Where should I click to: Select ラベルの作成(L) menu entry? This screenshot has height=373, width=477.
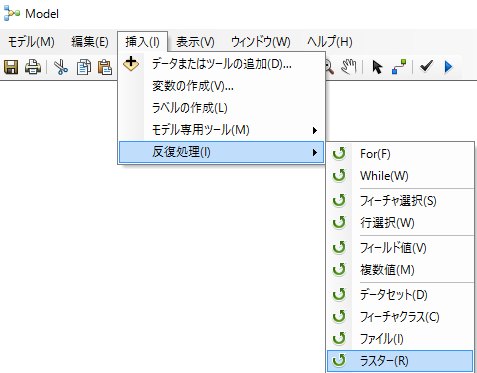coord(221,108)
